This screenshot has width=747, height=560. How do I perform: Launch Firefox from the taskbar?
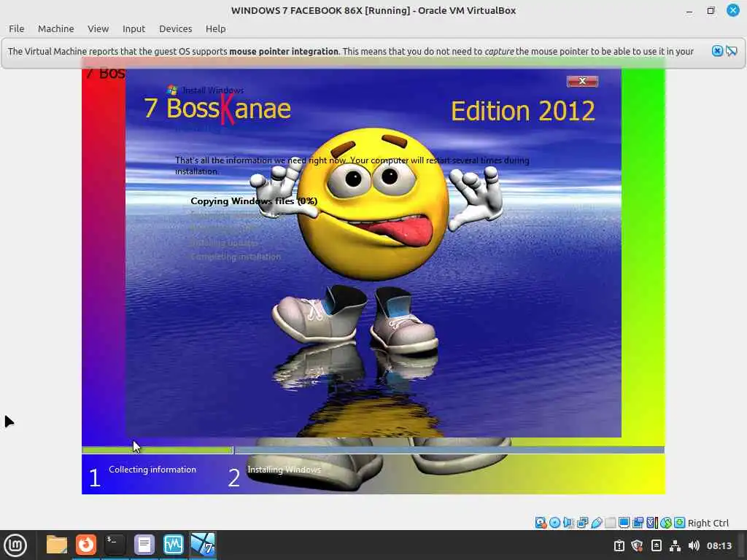86,545
